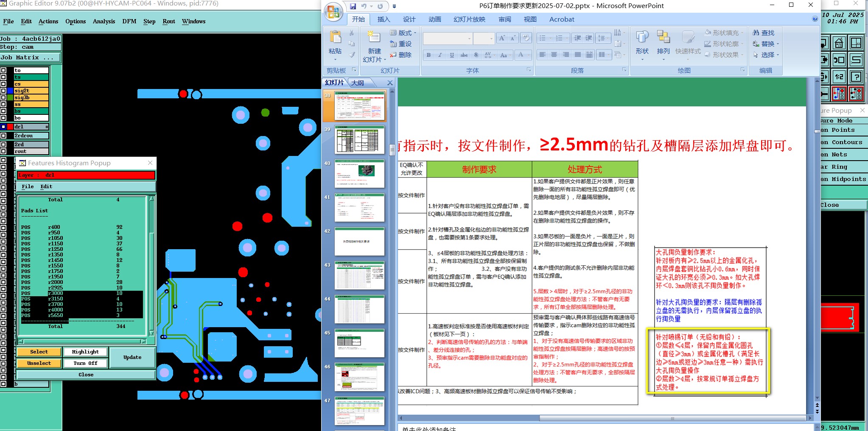Open the font size combo box

[484, 39]
